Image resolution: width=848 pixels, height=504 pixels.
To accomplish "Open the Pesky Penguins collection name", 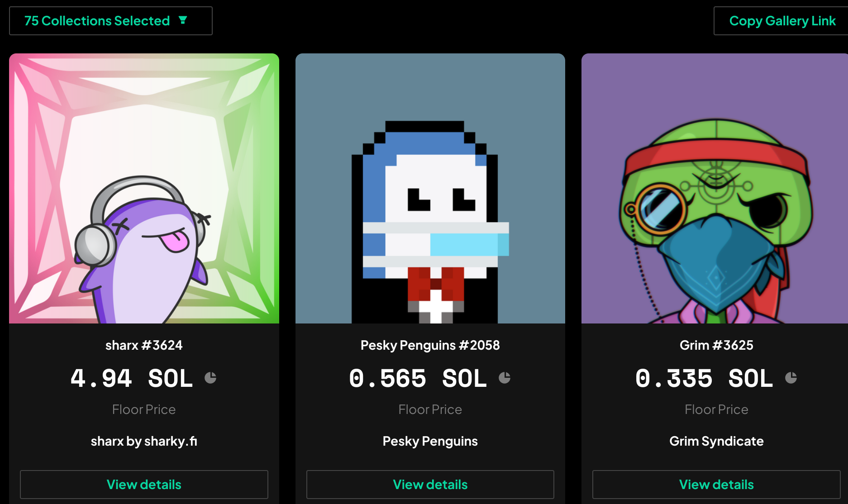I will [430, 441].
